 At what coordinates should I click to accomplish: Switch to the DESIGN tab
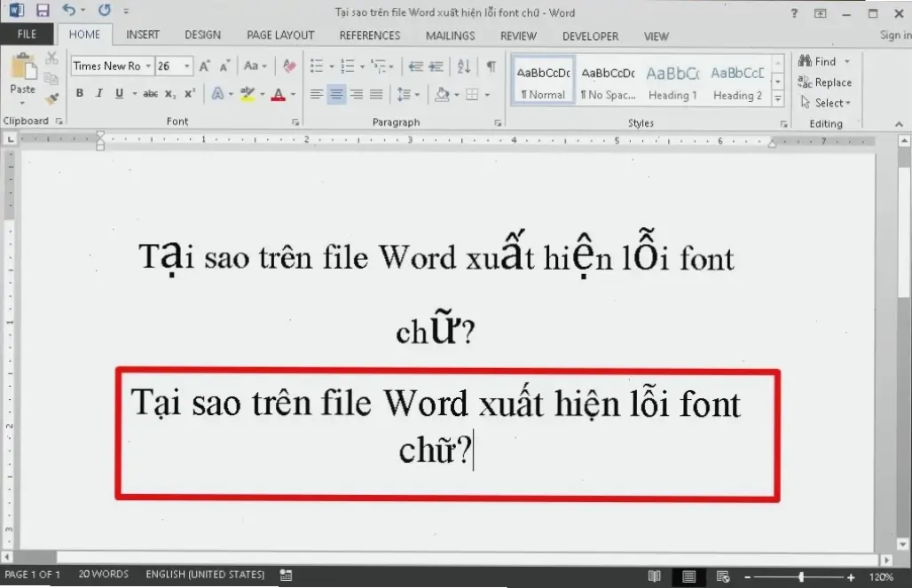[x=202, y=35]
